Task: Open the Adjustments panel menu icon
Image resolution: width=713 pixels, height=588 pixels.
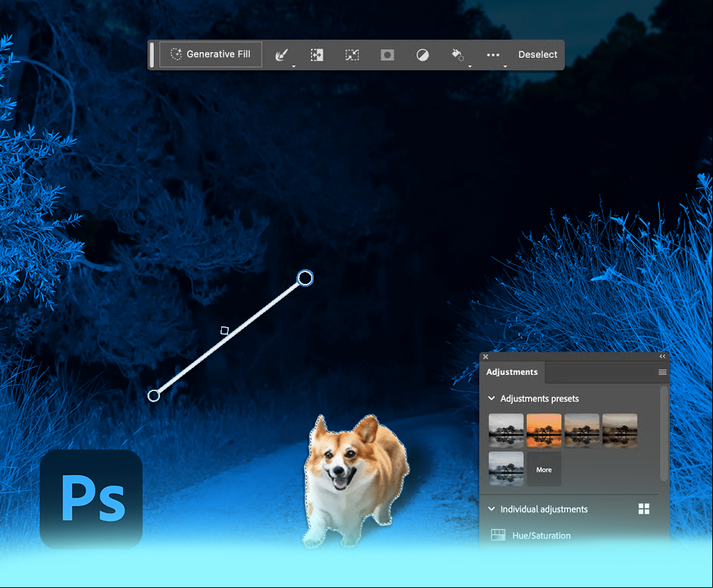Action: [662, 372]
